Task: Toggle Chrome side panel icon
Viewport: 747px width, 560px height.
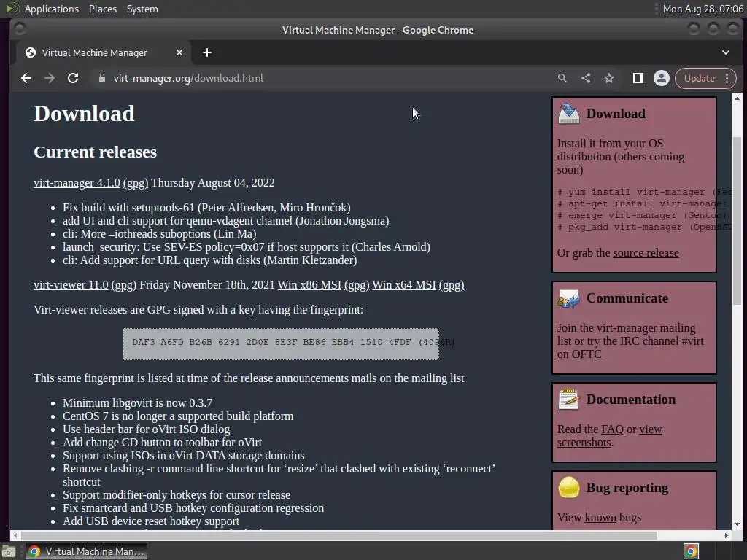Action: [x=638, y=78]
